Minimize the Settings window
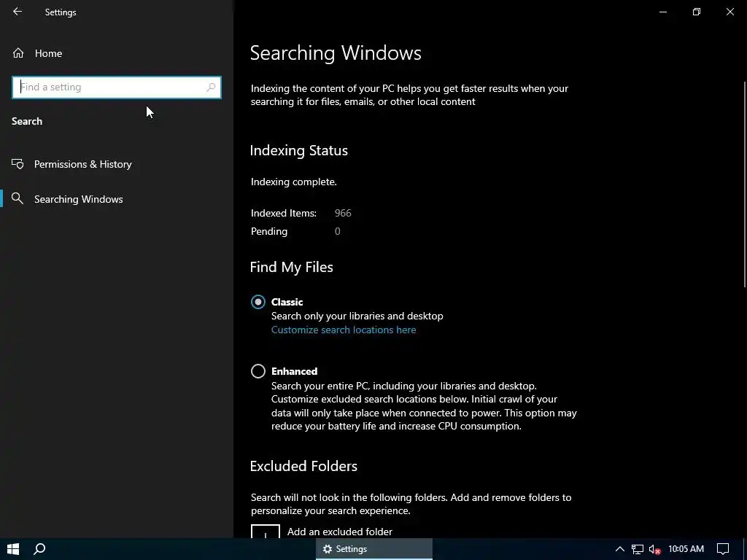Image resolution: width=747 pixels, height=560 pixels. [663, 12]
